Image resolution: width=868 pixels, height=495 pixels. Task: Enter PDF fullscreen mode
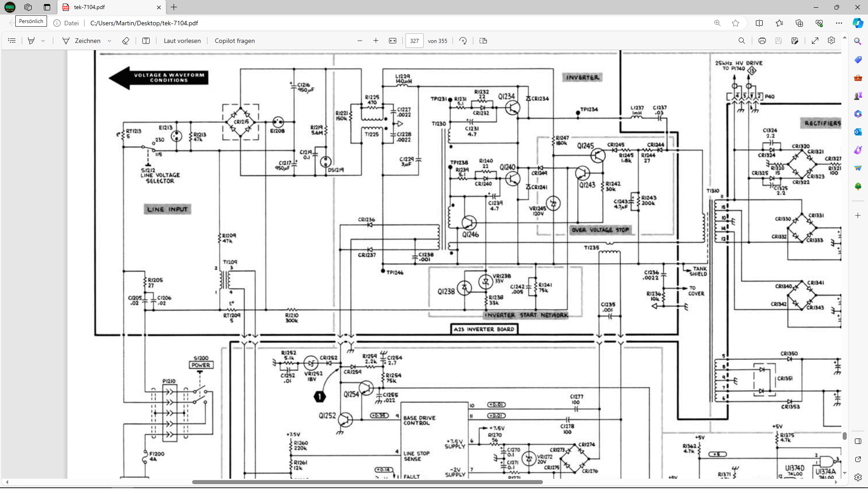(815, 41)
